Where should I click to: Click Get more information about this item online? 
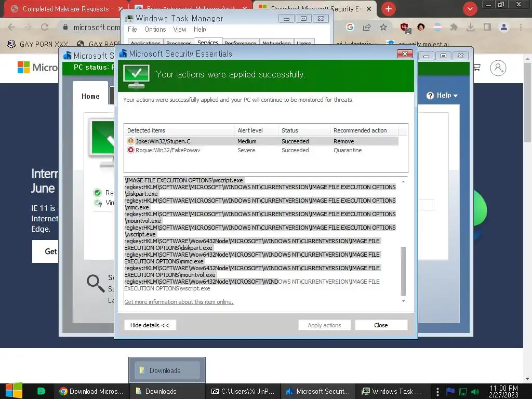[179, 302]
